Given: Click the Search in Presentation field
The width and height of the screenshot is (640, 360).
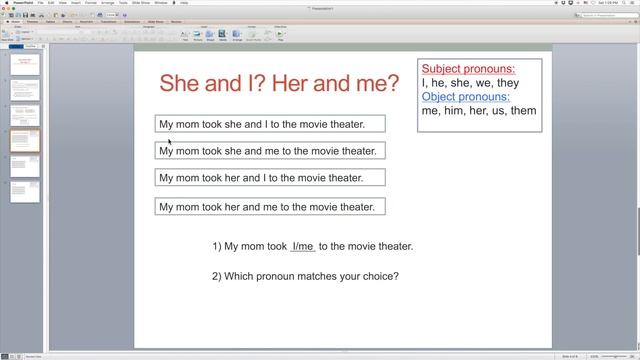Looking at the screenshot, I should [609, 15].
